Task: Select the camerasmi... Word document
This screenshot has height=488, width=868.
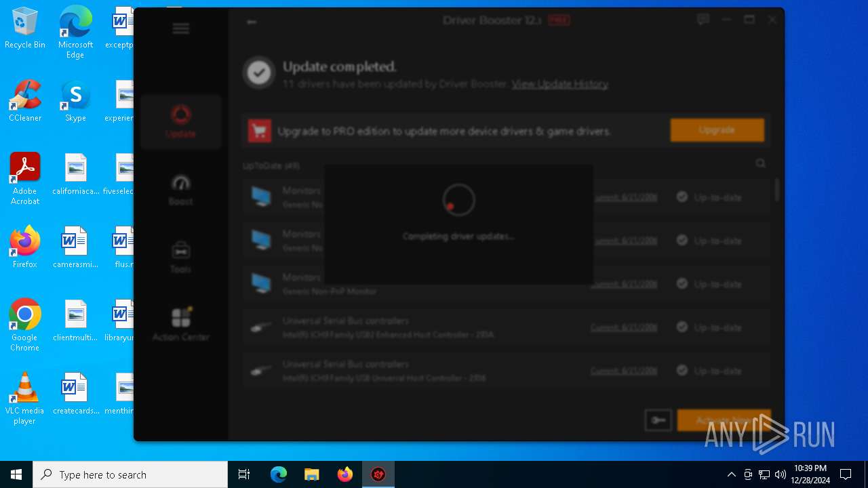Action: pos(75,247)
